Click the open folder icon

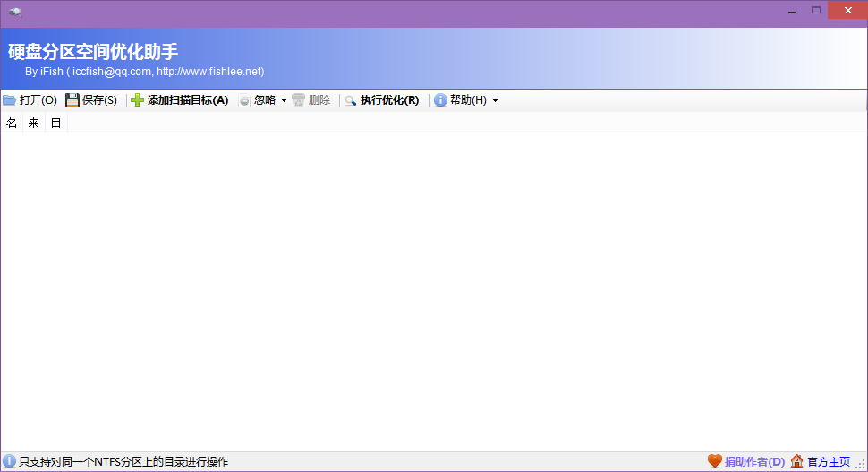tap(10, 100)
